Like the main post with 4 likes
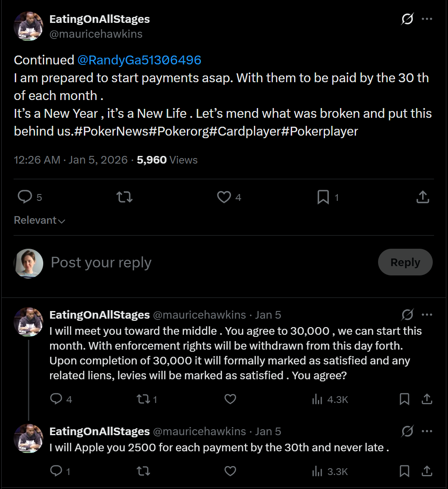The height and width of the screenshot is (489, 448). click(x=224, y=197)
